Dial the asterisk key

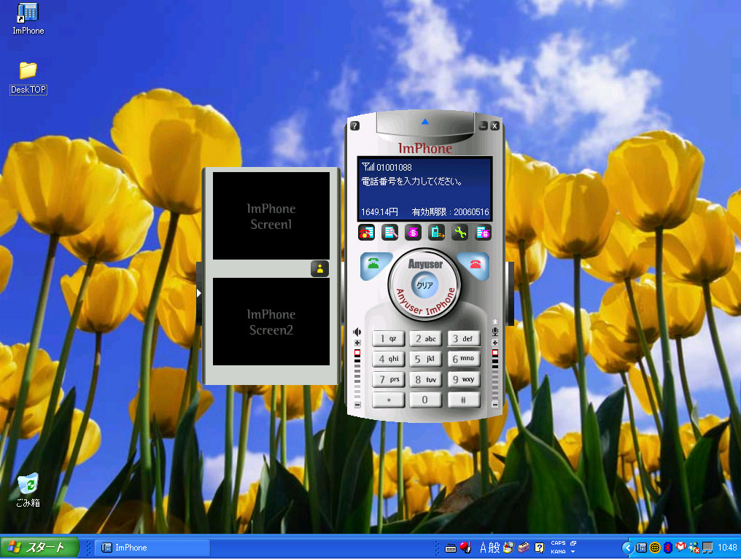click(x=389, y=400)
